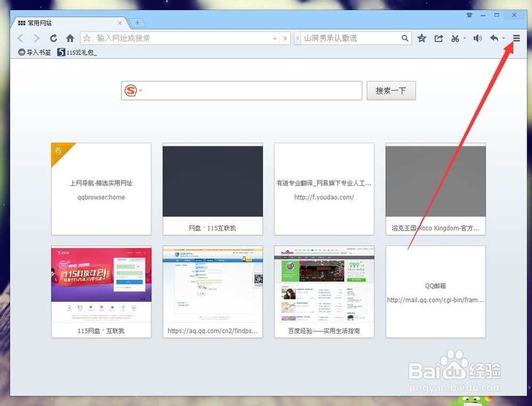Expand the screenshot tool dropdown arrow
This screenshot has width=532, height=406.
point(464,38)
